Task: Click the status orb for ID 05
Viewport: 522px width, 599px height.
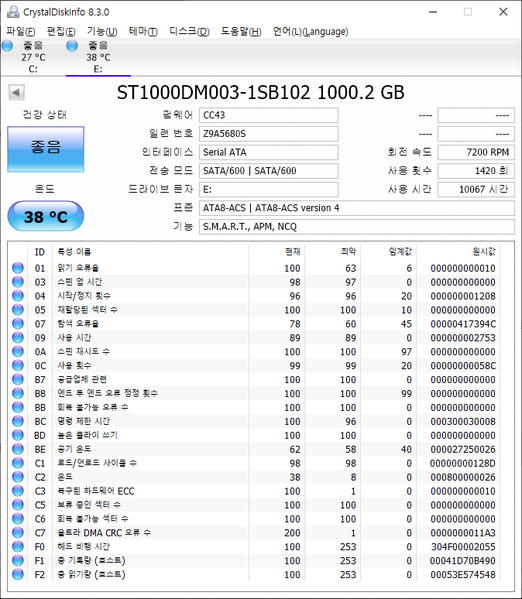Action: [x=18, y=310]
